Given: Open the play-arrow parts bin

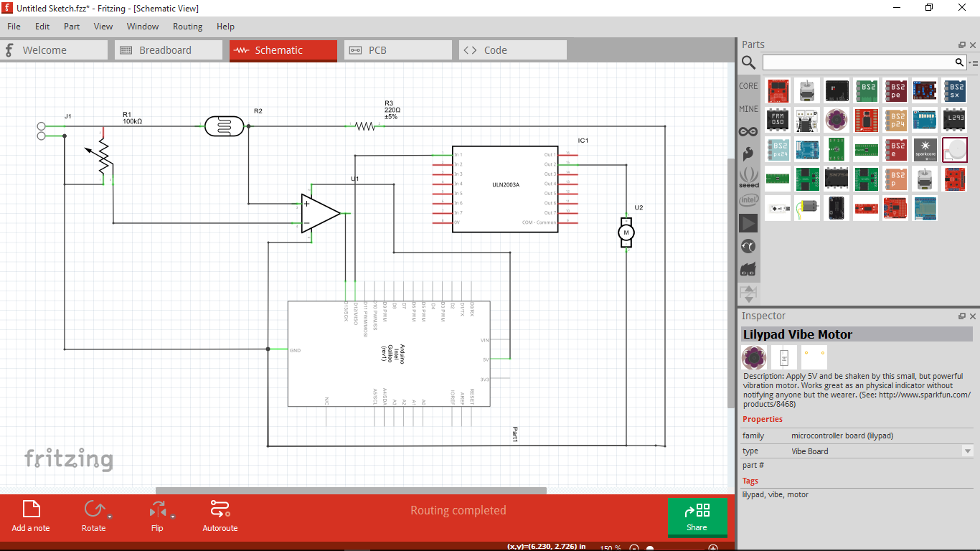Looking at the screenshot, I should click(x=748, y=223).
